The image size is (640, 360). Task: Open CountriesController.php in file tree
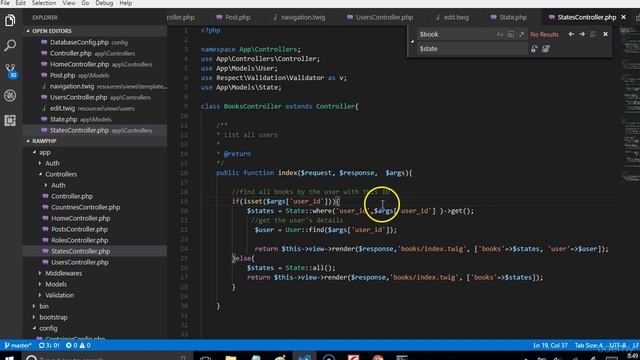pos(95,207)
